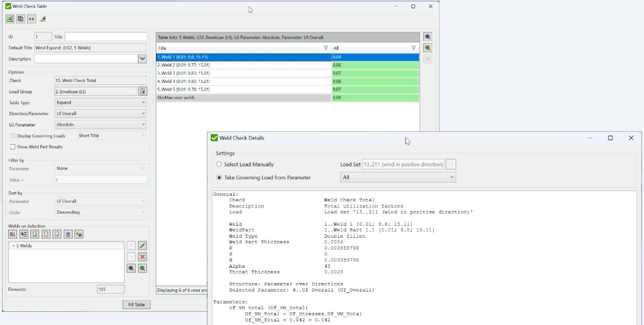Open filter on the All column

414,48
